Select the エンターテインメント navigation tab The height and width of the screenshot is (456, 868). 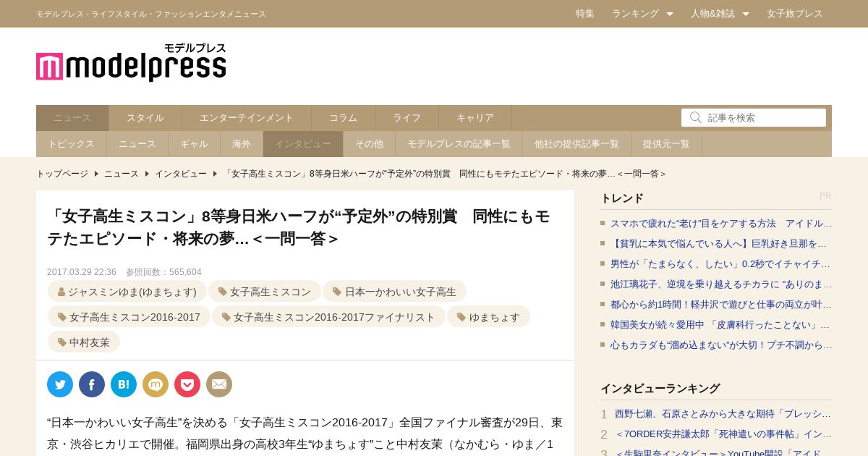coord(247,118)
